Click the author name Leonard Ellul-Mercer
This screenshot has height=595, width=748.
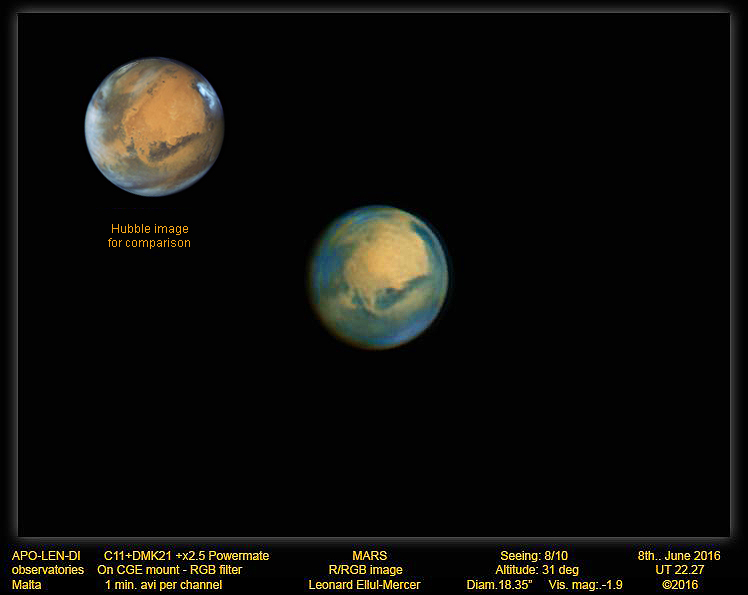point(364,585)
